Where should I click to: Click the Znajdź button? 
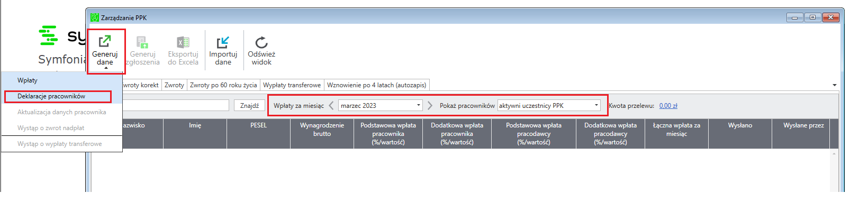249,106
